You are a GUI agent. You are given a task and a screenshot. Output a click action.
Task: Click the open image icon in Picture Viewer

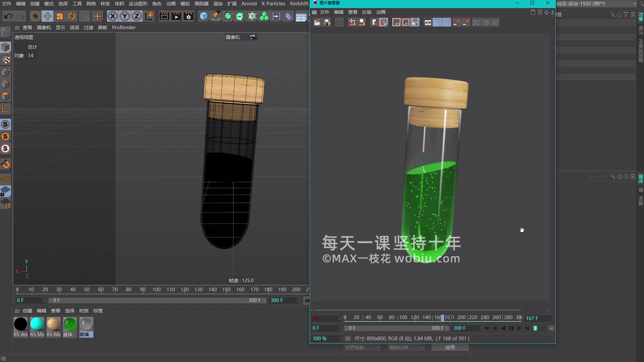tap(317, 22)
